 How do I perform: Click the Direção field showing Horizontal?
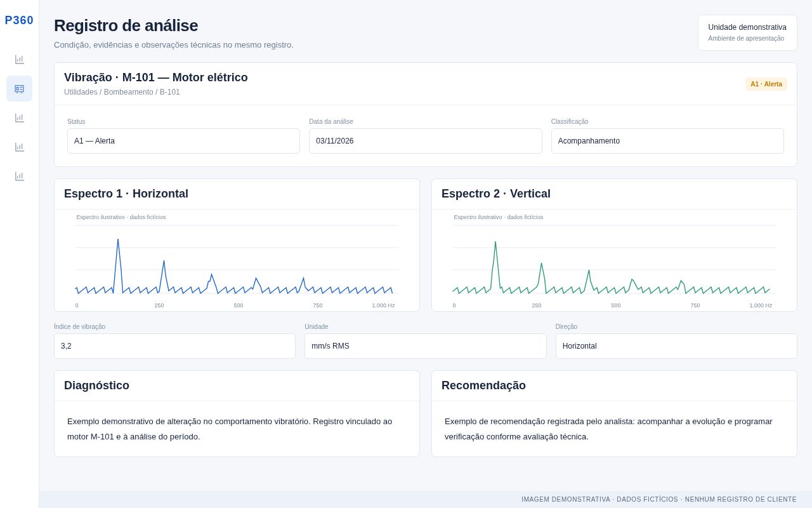pos(676,346)
